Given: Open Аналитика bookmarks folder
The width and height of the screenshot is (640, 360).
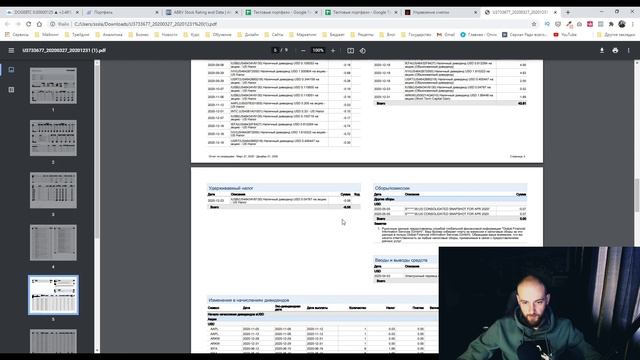Looking at the screenshot, I should click(x=109, y=35).
